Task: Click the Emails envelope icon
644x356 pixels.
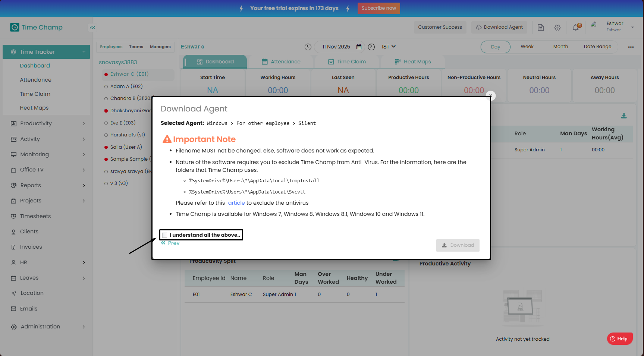Action: tap(14, 309)
